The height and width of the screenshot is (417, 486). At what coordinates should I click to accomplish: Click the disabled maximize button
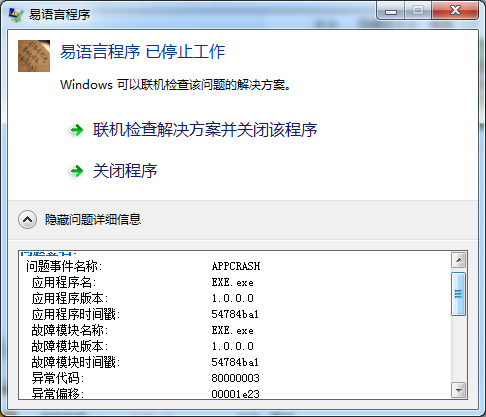point(418,11)
